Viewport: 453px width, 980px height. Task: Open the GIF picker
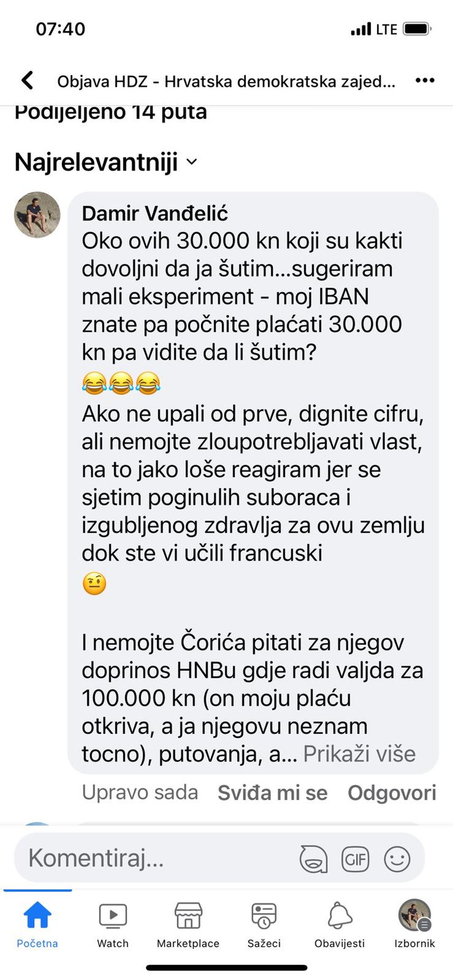pos(355,859)
